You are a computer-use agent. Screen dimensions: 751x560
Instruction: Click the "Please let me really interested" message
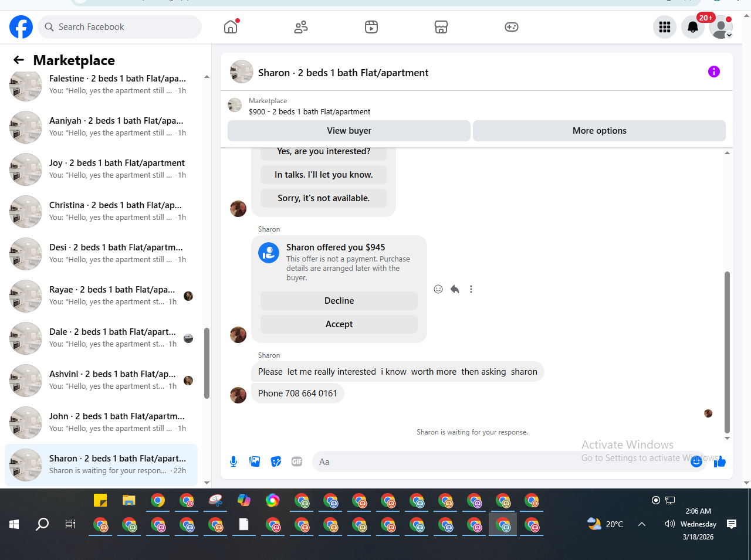coord(398,372)
